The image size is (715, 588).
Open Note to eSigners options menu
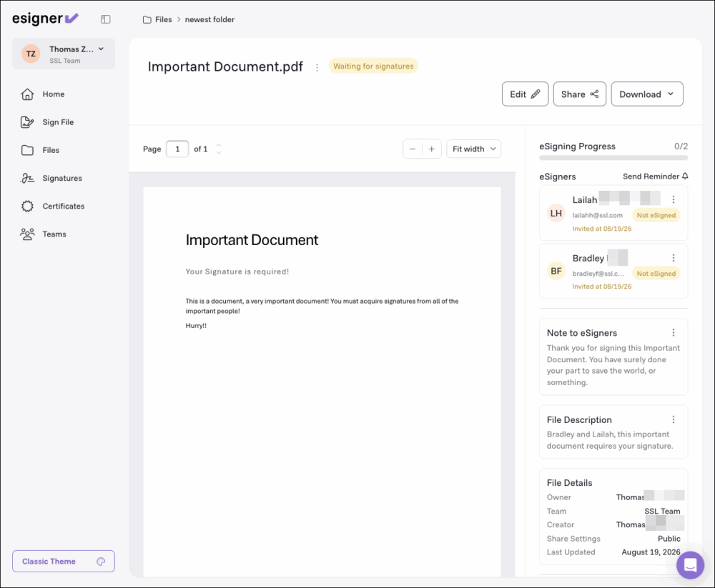point(673,333)
